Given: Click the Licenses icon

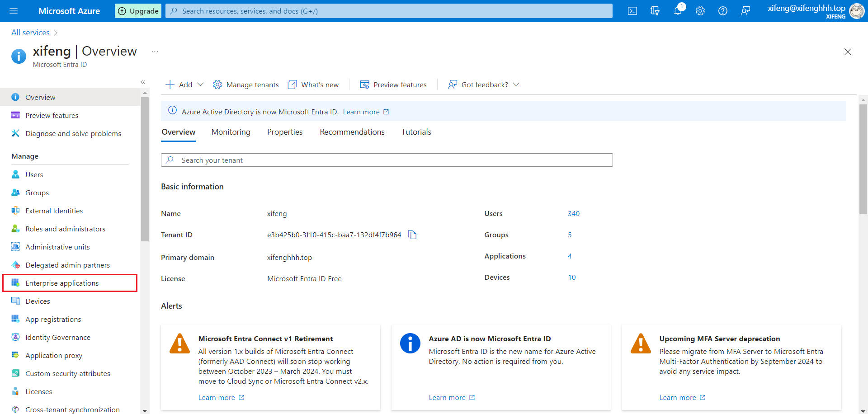Looking at the screenshot, I should coord(15,391).
